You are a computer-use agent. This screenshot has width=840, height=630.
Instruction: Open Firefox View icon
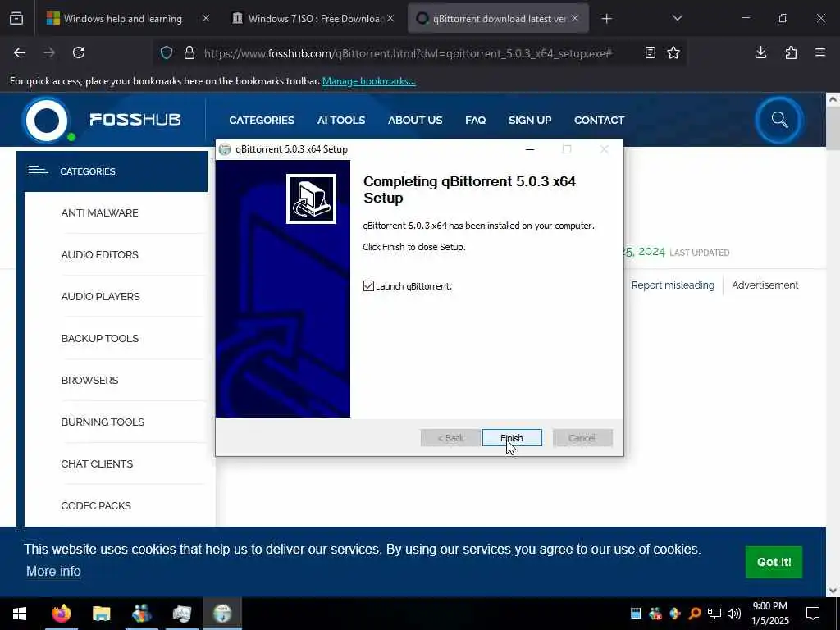(x=16, y=18)
